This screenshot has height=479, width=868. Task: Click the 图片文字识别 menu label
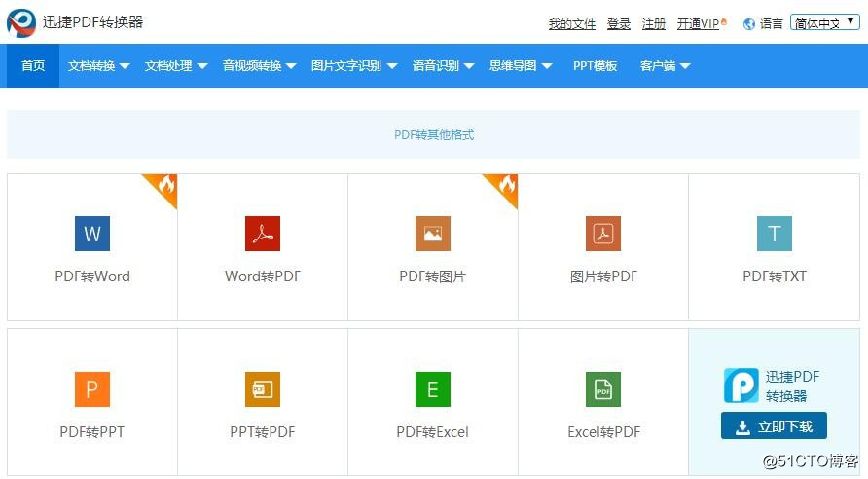click(346, 66)
